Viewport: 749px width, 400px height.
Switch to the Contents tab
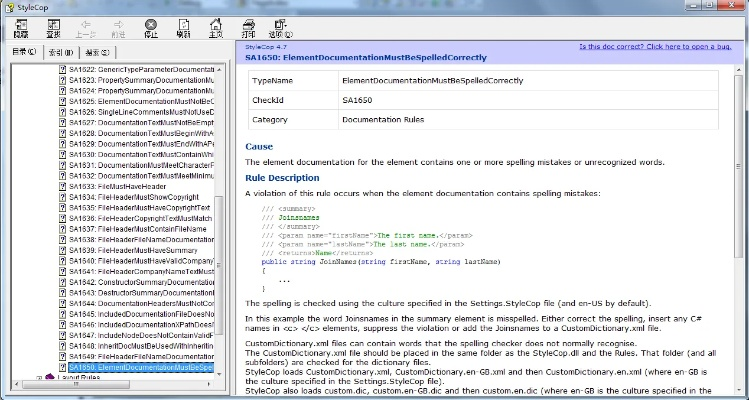tap(23, 51)
